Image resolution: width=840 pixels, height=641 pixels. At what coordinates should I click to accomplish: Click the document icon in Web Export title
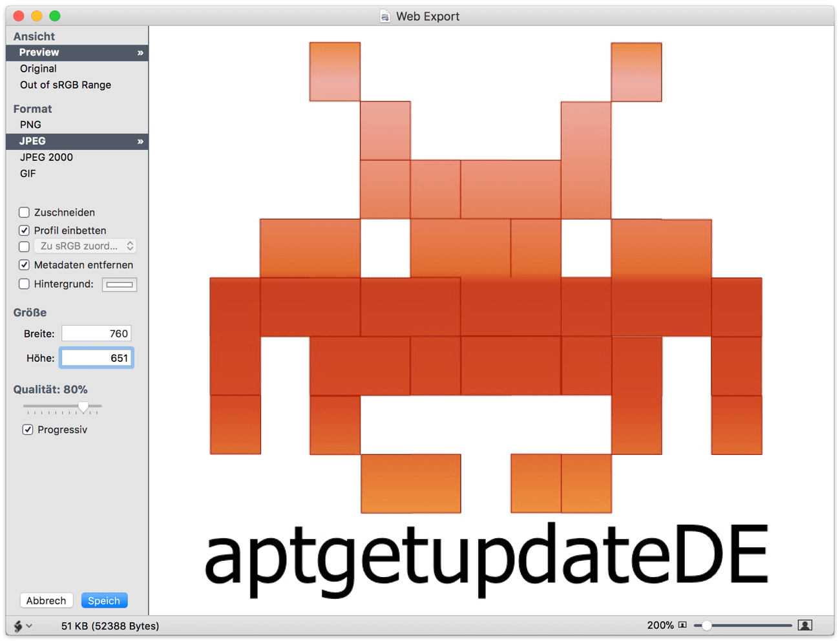click(385, 16)
